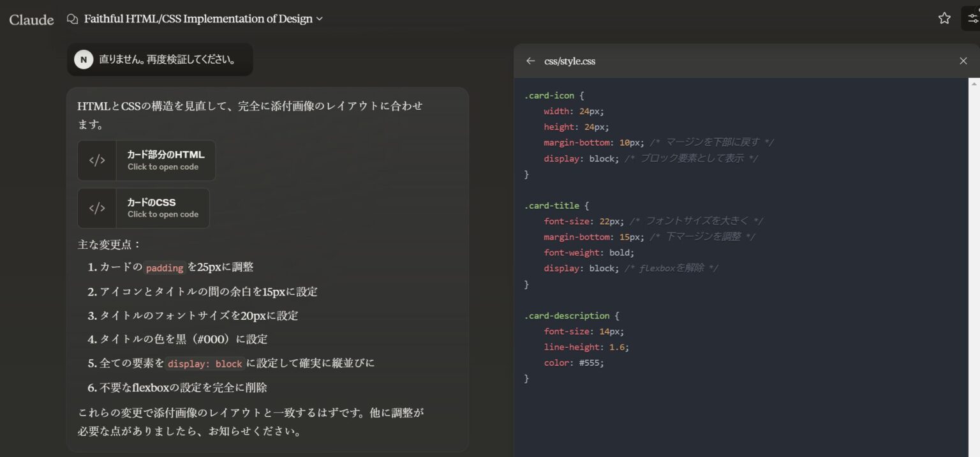Viewport: 980px width, 457px height.
Task: Click the code icon on the カードのCSS card
Action: (97, 208)
